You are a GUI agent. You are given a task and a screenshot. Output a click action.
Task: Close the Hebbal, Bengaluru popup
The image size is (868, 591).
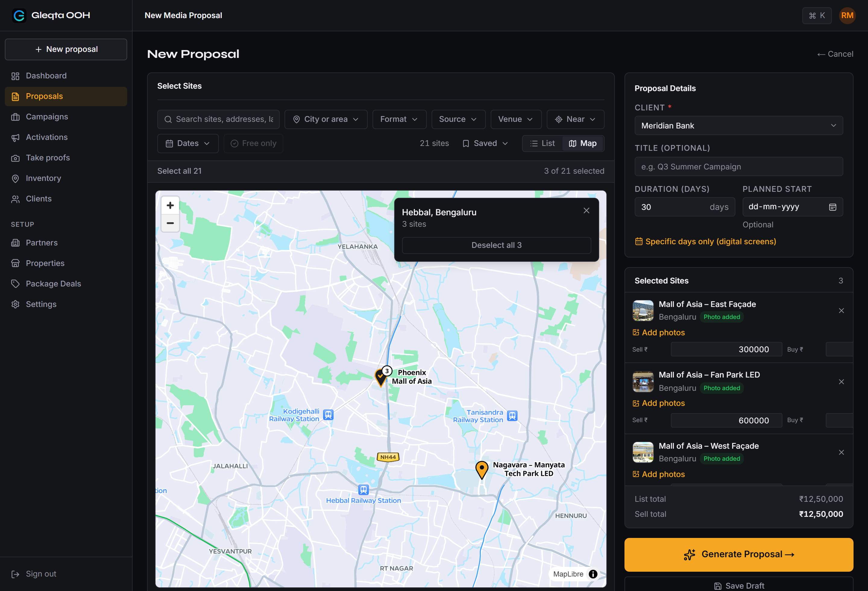pos(587,211)
